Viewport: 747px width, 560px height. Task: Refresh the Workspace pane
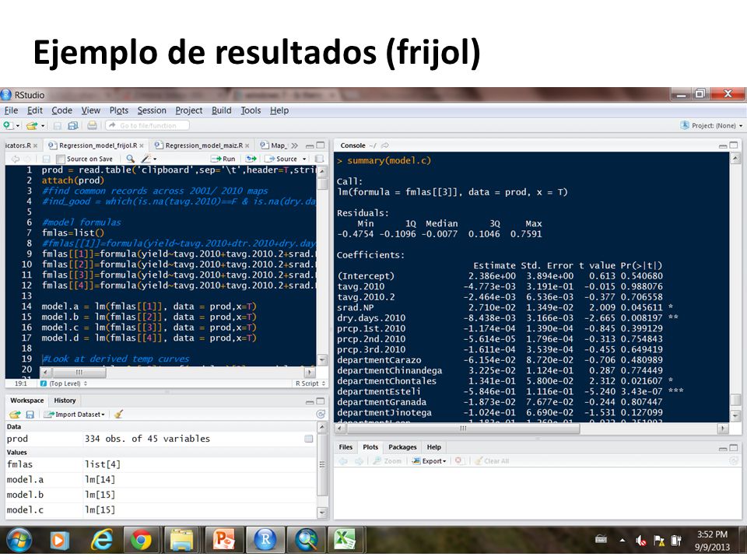(321, 415)
